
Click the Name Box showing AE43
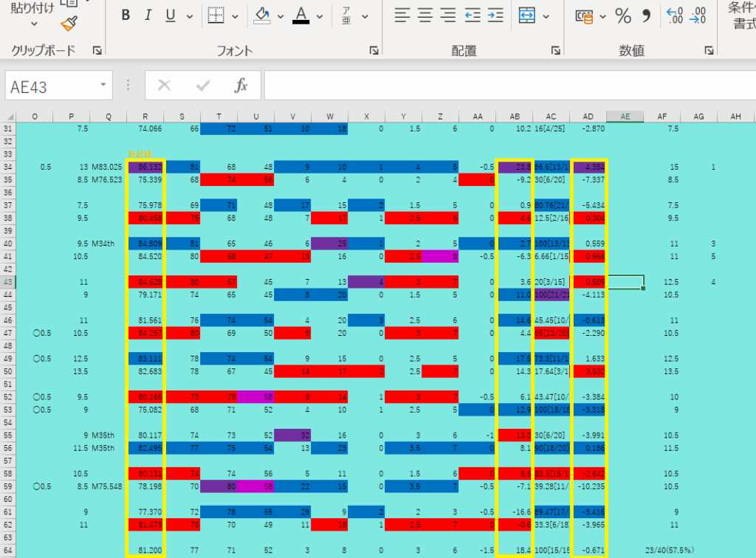[51, 86]
